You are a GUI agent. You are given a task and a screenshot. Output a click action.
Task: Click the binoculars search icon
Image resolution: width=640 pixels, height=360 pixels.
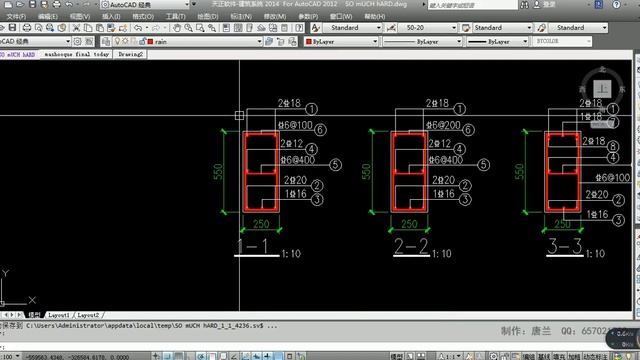coord(524,4)
